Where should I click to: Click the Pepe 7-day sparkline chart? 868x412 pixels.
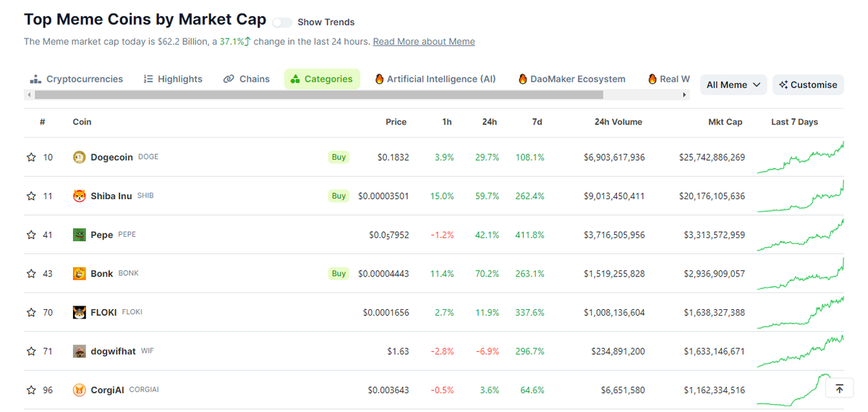click(801, 235)
